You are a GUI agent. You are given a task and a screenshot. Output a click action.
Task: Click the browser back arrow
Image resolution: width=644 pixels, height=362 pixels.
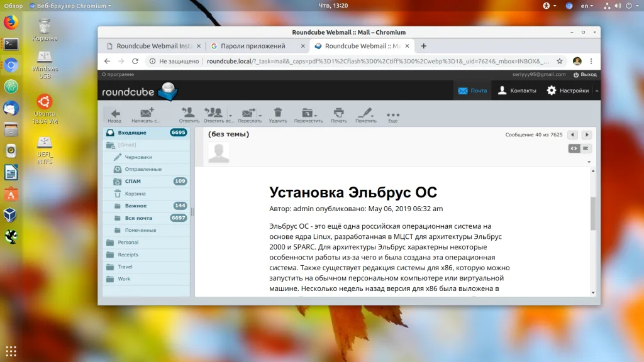tap(107, 61)
